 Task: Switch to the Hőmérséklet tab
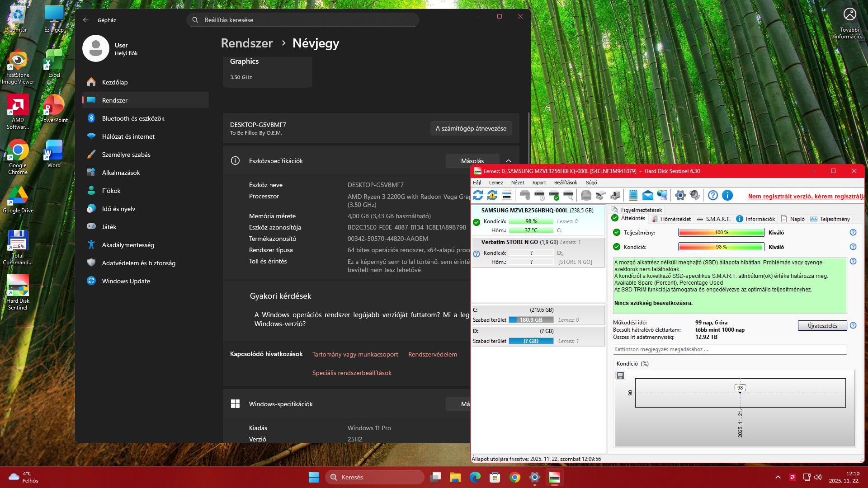671,219
